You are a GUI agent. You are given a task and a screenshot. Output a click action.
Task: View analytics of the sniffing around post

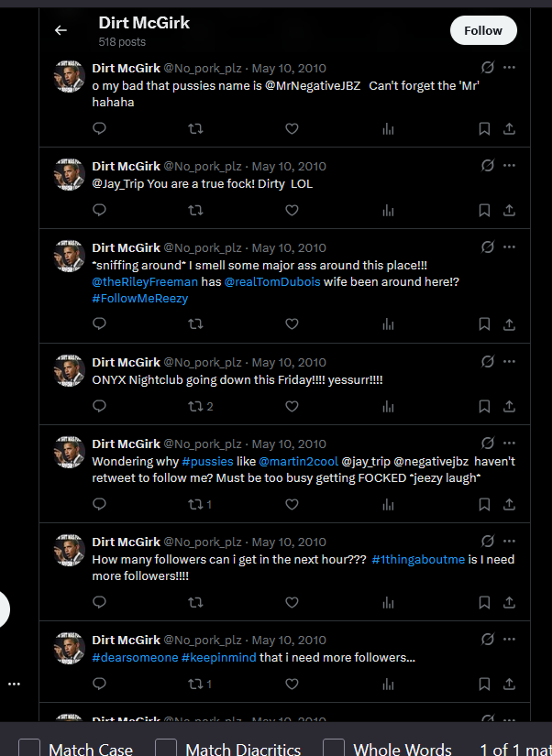pos(389,324)
